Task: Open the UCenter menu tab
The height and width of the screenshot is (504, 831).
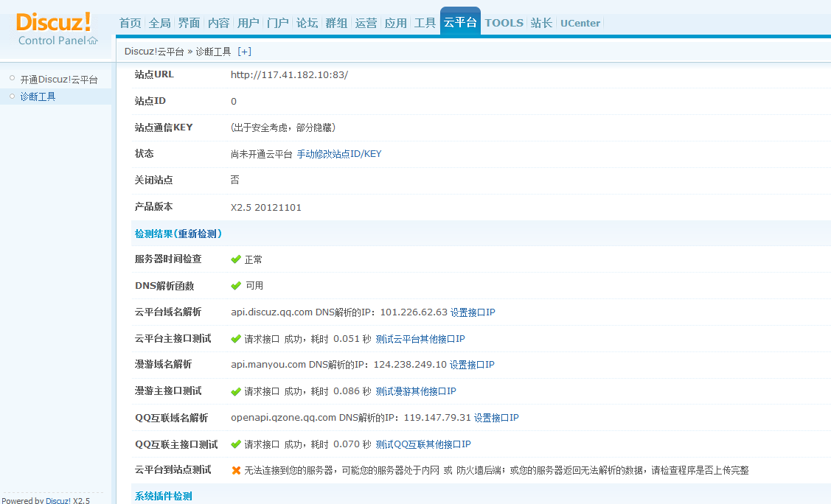Action: tap(580, 23)
